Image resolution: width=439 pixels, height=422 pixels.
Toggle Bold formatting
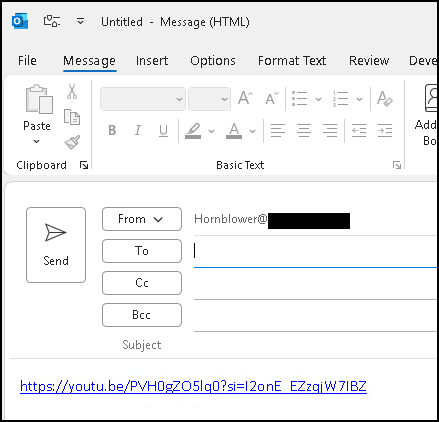(x=112, y=130)
